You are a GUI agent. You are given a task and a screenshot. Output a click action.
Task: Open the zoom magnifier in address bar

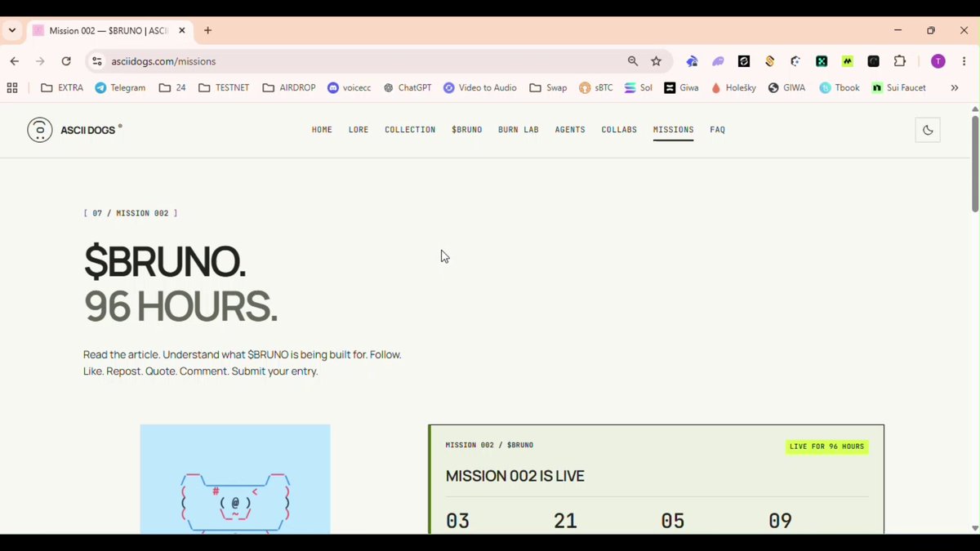[x=633, y=61]
